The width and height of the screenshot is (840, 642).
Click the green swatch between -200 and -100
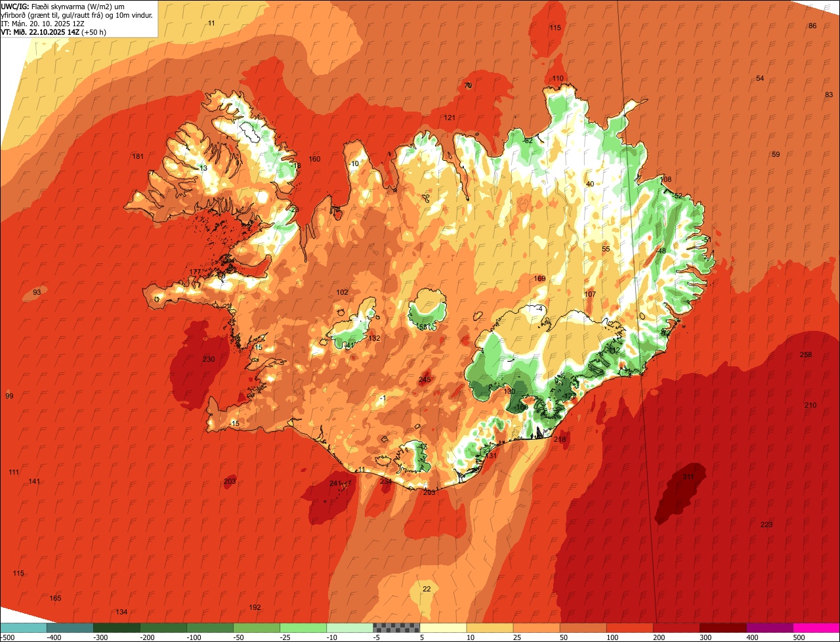163,628
